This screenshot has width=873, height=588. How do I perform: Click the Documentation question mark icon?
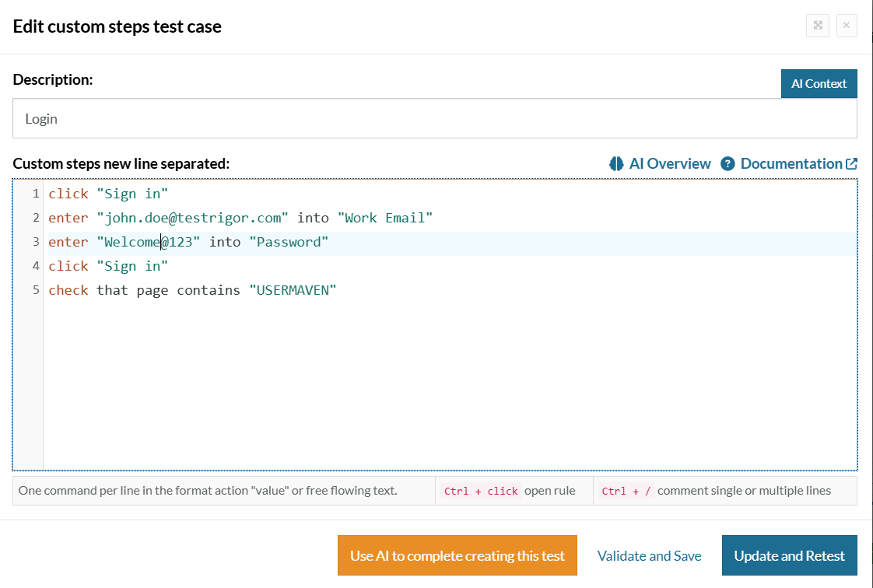727,164
